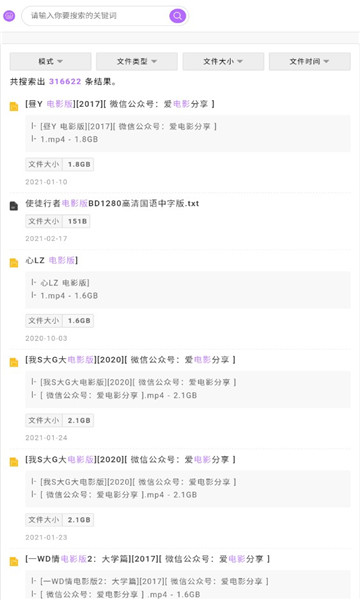
Task: Open 使徒行者电影版BD1280高清国语中字版.txt link
Action: tap(112, 203)
